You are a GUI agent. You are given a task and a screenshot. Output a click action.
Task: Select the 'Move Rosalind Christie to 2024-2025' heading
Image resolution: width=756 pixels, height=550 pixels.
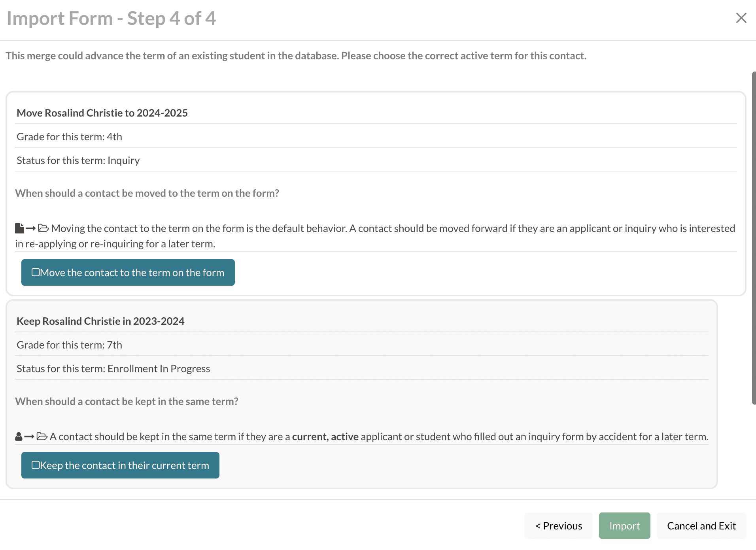point(102,113)
